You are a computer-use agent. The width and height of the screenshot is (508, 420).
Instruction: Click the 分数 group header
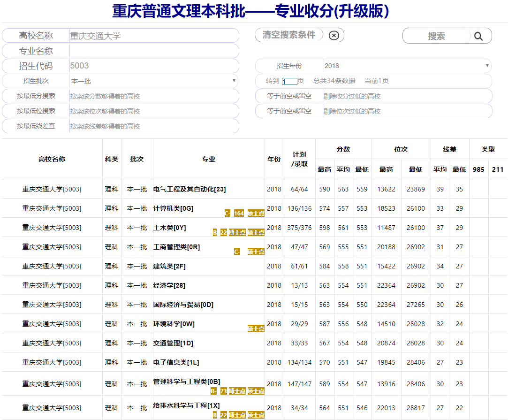coord(343,149)
